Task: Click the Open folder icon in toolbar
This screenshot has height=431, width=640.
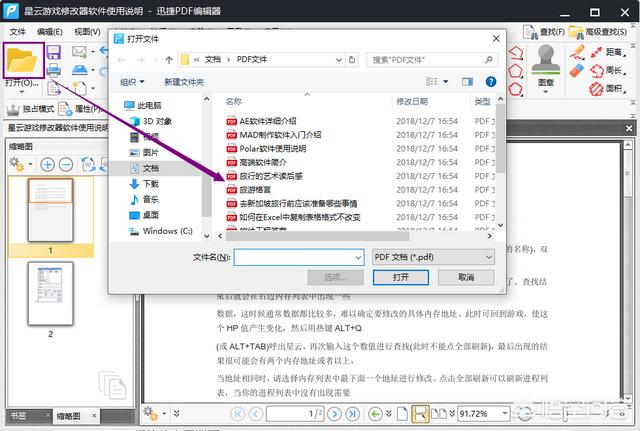Action: point(22,60)
